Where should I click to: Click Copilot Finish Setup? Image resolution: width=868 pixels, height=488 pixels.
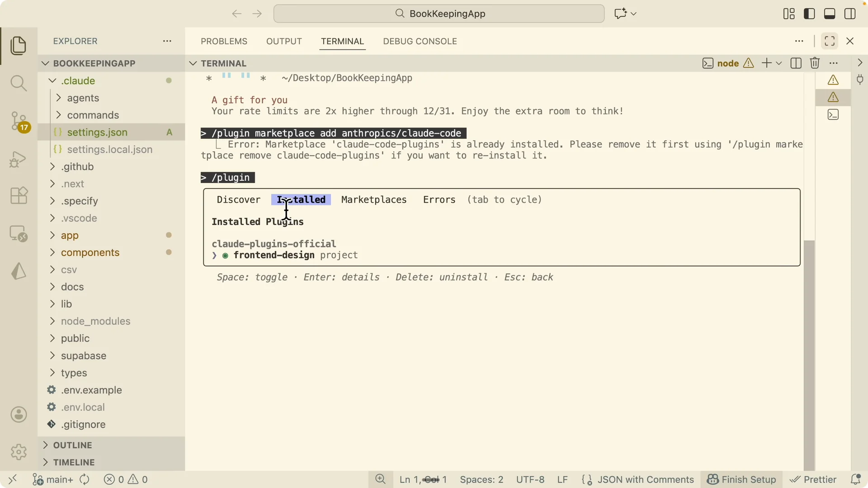[x=741, y=479]
